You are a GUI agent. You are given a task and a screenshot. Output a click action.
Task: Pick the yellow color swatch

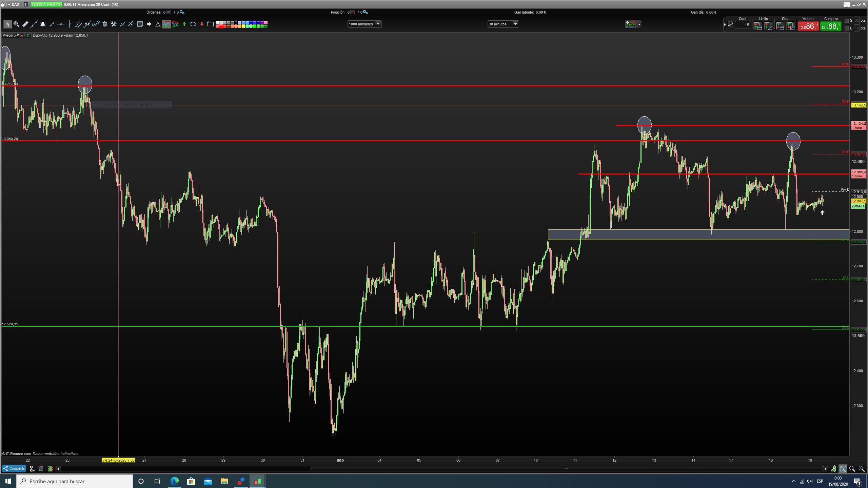pyautogui.click(x=243, y=26)
